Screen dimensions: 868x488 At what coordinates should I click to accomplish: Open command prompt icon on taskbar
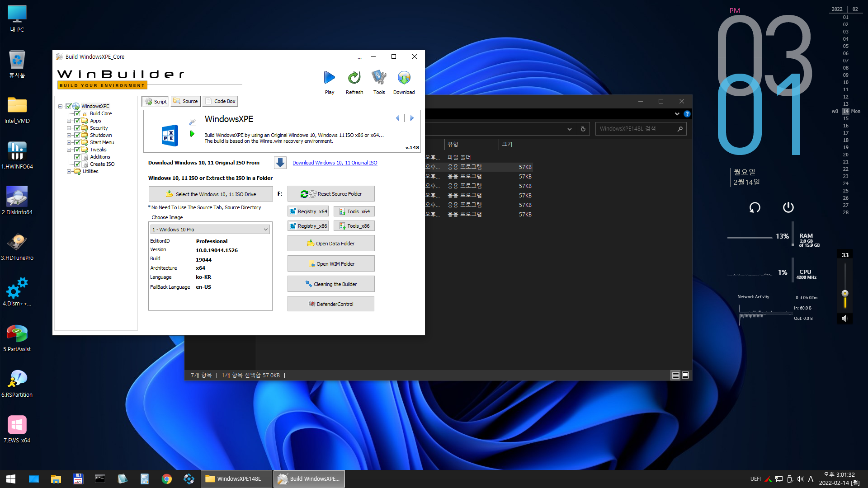[x=100, y=479]
